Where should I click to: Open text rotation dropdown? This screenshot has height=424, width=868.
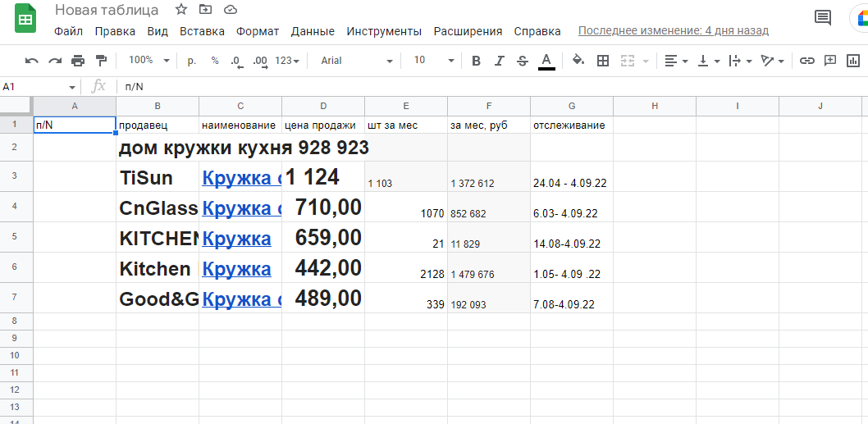point(773,61)
